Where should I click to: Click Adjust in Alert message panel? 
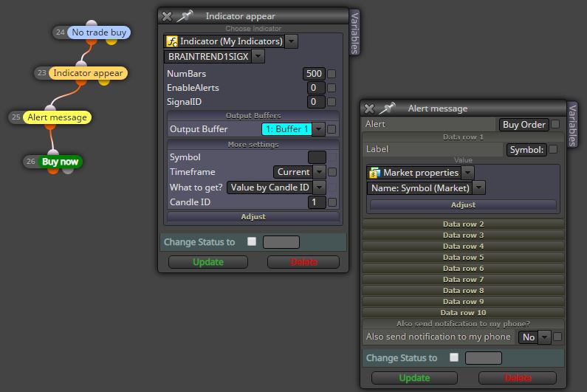point(463,204)
